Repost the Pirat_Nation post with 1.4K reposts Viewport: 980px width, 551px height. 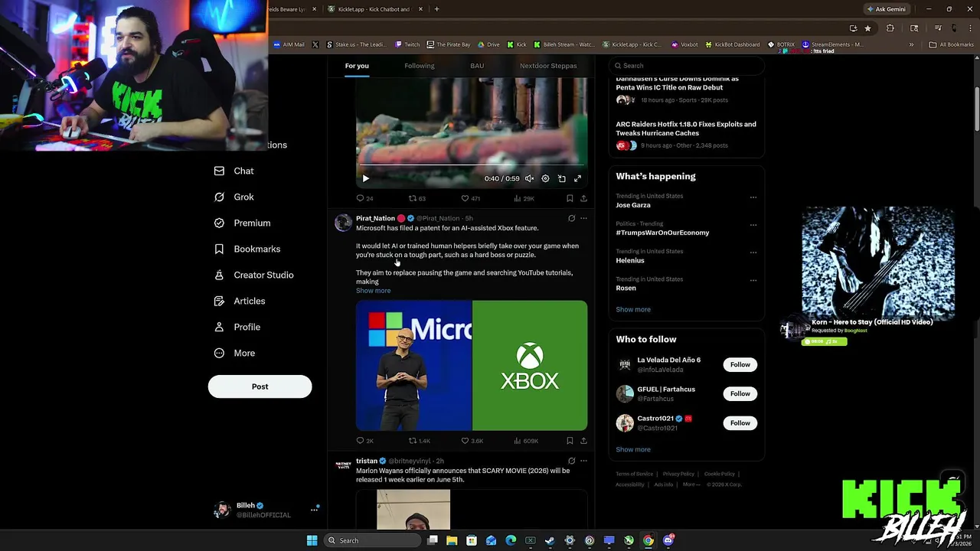pyautogui.click(x=419, y=441)
